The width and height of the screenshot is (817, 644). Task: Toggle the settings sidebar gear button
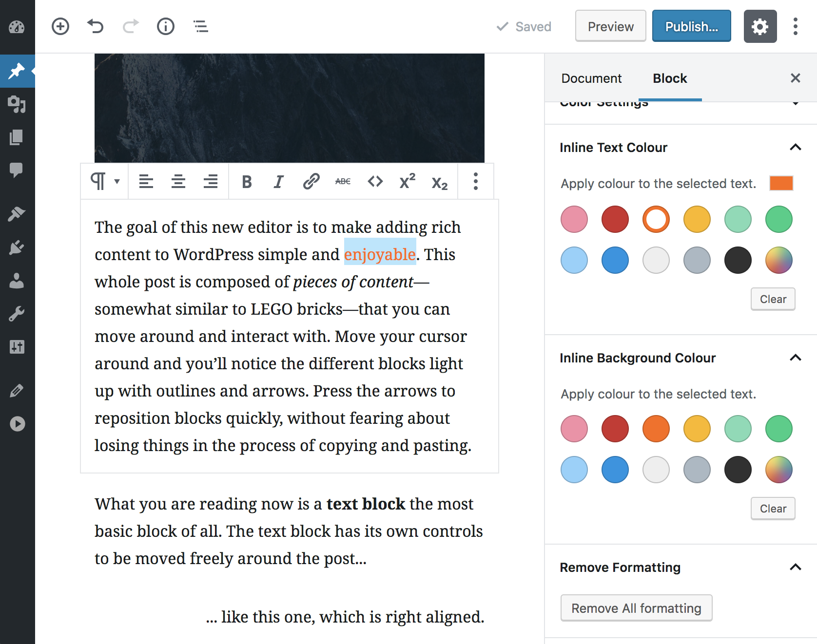tap(760, 26)
